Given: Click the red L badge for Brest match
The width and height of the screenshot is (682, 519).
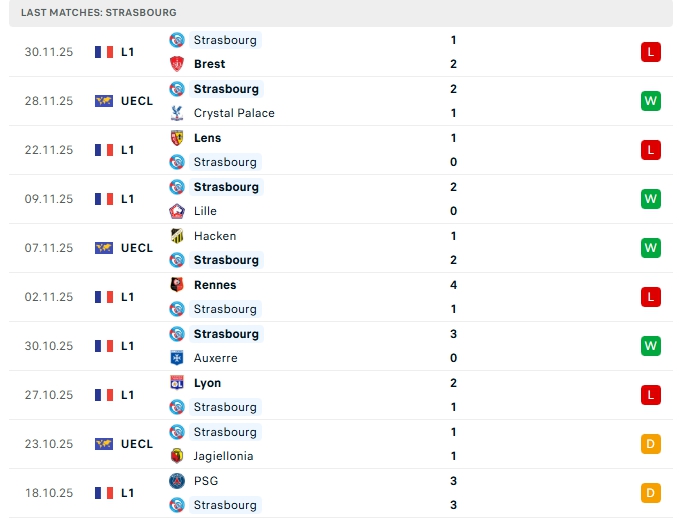Looking at the screenshot, I should [x=651, y=52].
